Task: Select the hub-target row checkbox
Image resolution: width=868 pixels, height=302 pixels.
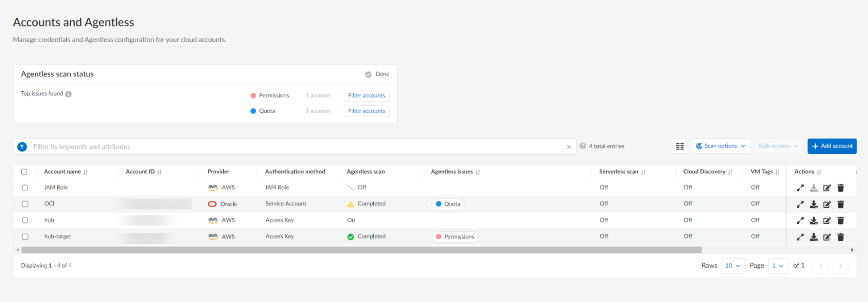Action: [x=25, y=237]
